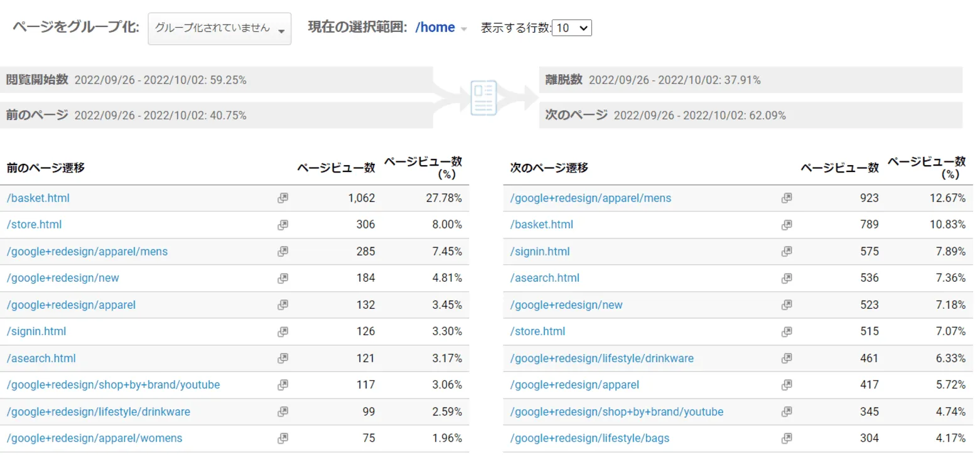980x460 pixels.
Task: Open popup icon for /google+redesign/apparel/womens row
Action: coord(283,438)
